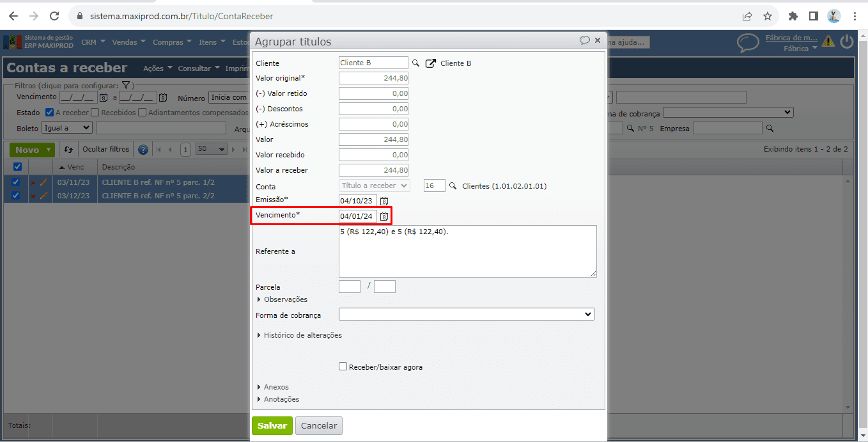Toggle Recebidos state checkbox
868x442 pixels.
click(x=95, y=113)
